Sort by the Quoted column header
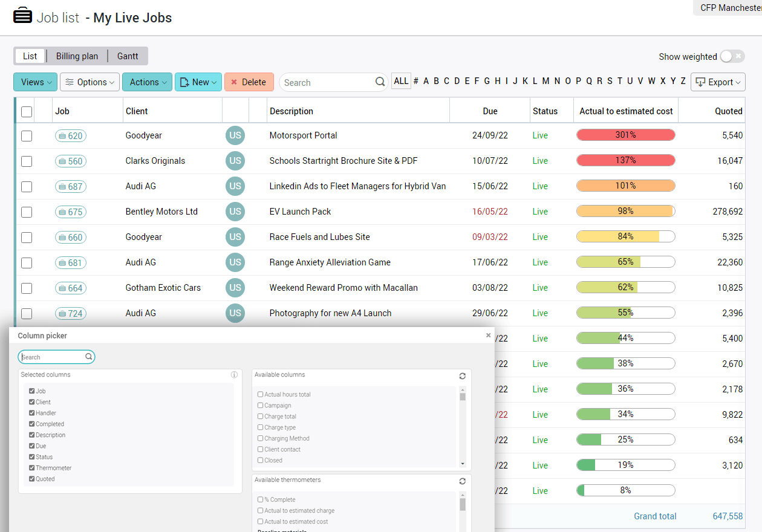Screen dimensions: 762x532 [x=729, y=111]
